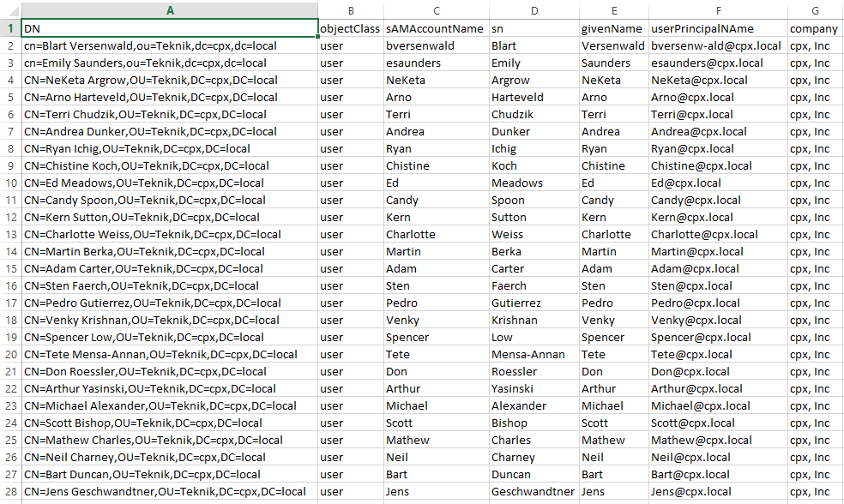Click the surname cell Carter
Image resolution: width=844 pixels, height=504 pixels.
tap(534, 268)
